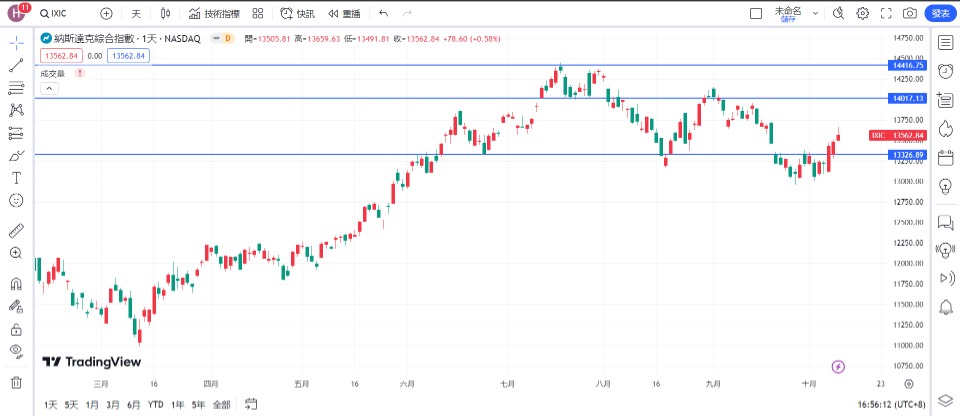Collapse the indicator legend arrow

pyautogui.click(x=49, y=88)
